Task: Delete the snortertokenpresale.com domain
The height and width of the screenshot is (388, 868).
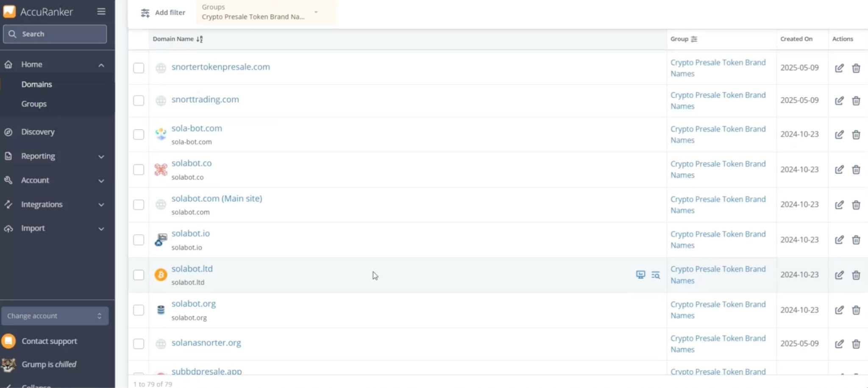Action: pos(856,68)
